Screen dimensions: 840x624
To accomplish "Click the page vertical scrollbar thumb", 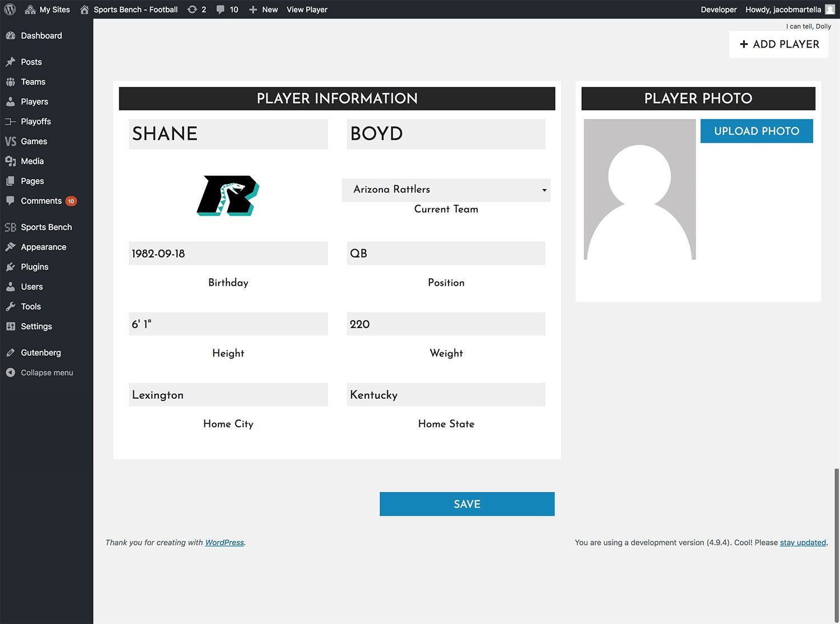I will tap(837, 546).
